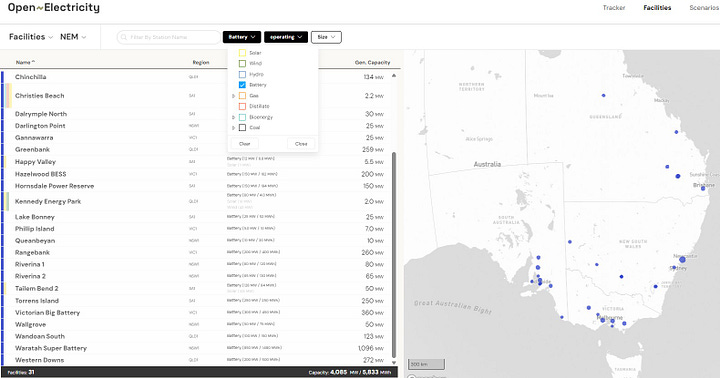720x378 pixels.
Task: Select the Western Downs facility row
Action: [x=197, y=360]
